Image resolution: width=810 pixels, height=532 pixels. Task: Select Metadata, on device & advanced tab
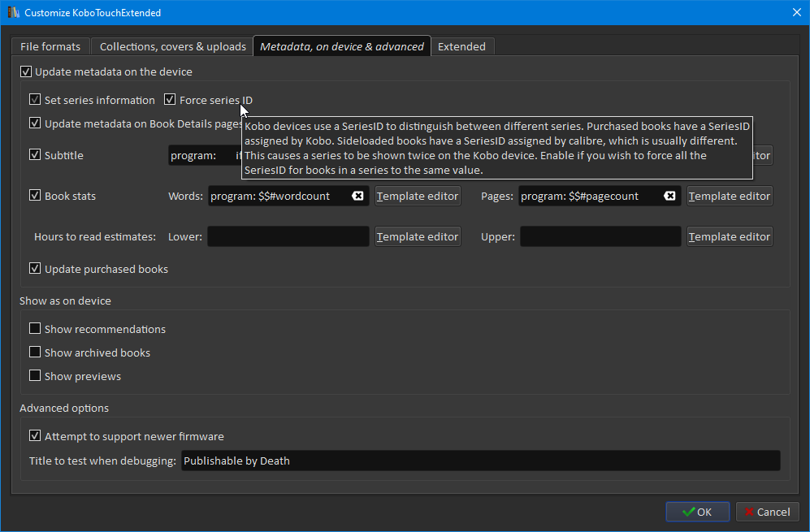pyautogui.click(x=342, y=46)
